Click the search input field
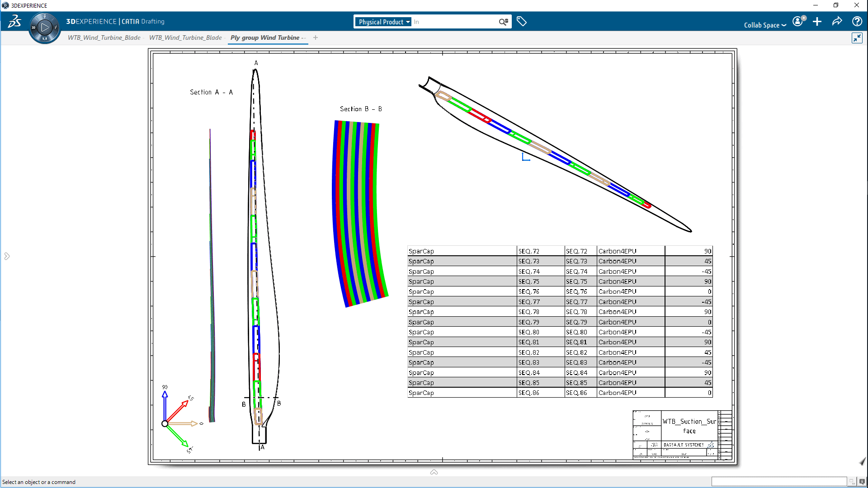 [454, 22]
